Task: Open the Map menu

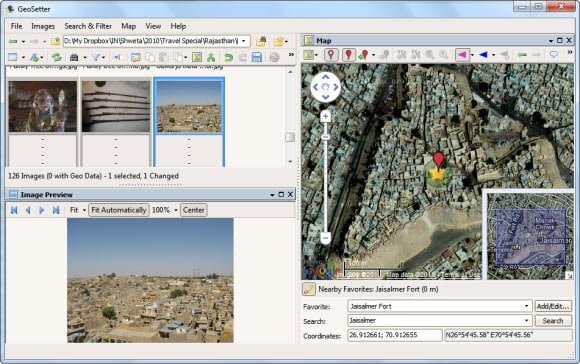Action: [128, 26]
